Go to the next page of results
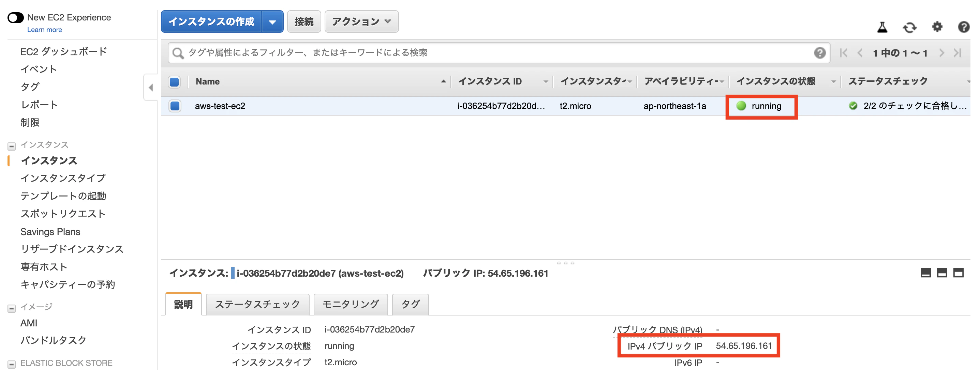Screen dimensions: 980x370 point(941,53)
